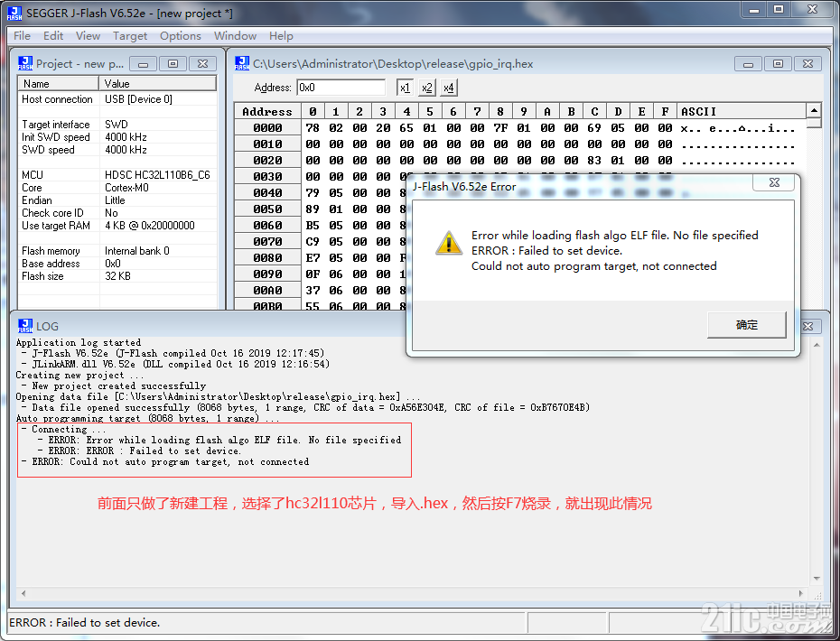Click the Value column header
Viewport: 840px width, 641px height.
(x=158, y=84)
